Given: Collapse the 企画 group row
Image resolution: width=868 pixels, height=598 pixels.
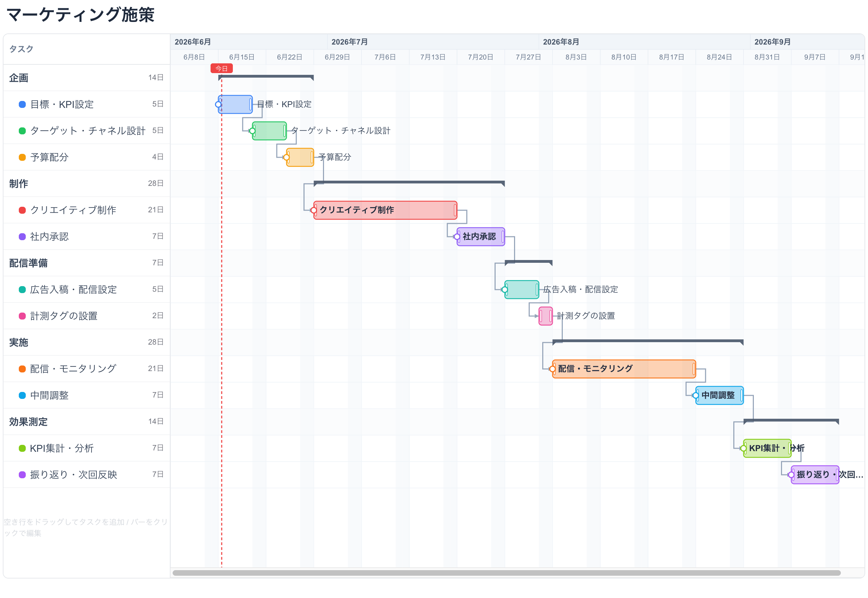Looking at the screenshot, I should click(x=87, y=78).
